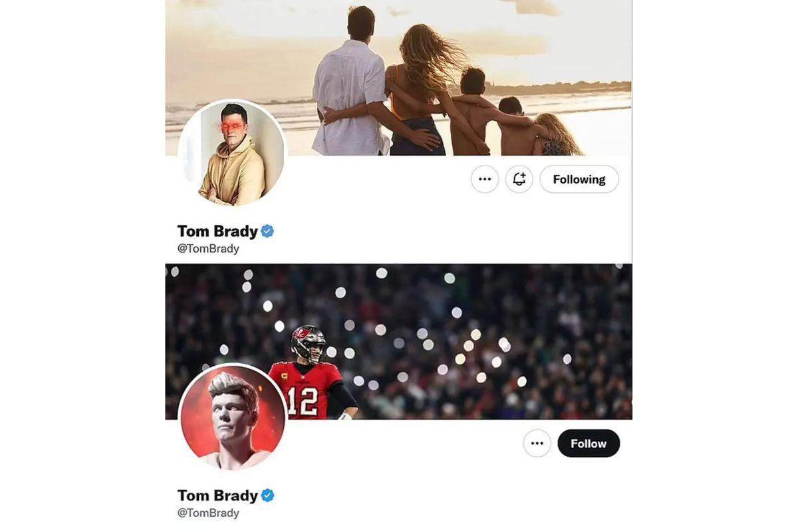Open more options beside the notification bell
This screenshot has height=532, width=798.
tap(485, 180)
